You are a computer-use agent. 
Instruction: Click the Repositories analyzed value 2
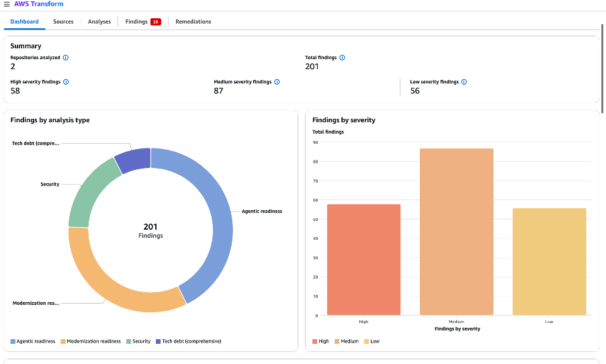point(13,66)
